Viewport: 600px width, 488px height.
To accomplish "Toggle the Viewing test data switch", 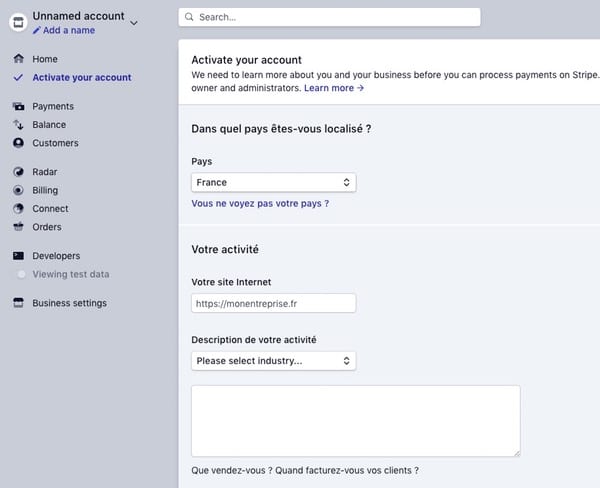I will pos(21,274).
